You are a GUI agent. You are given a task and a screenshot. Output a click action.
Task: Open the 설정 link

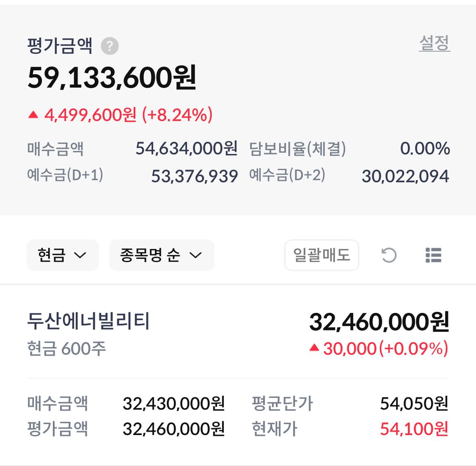[x=434, y=44]
